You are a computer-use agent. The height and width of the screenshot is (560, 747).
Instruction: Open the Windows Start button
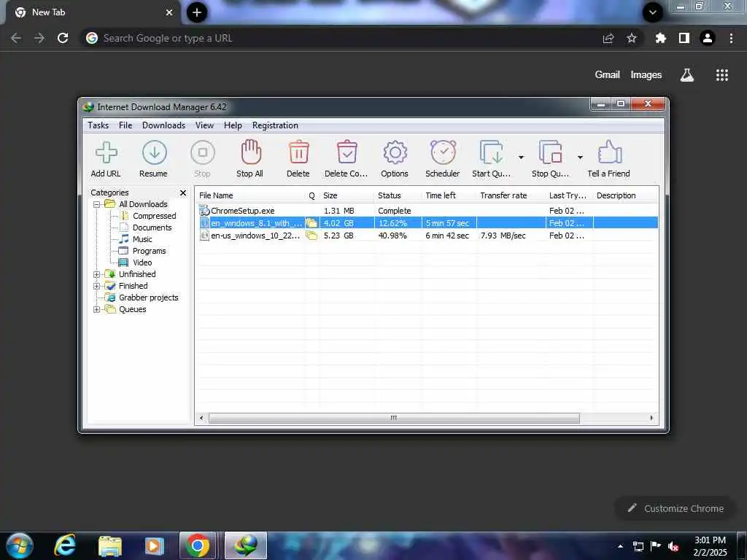click(x=20, y=545)
